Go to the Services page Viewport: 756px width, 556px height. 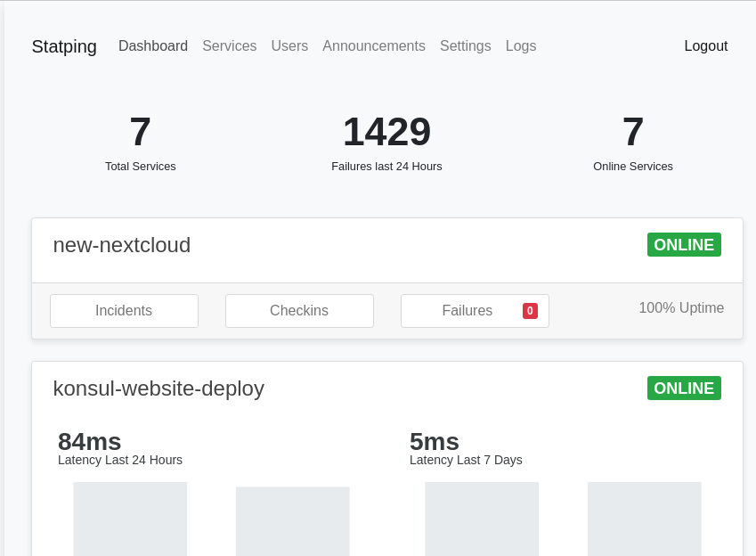click(x=230, y=45)
